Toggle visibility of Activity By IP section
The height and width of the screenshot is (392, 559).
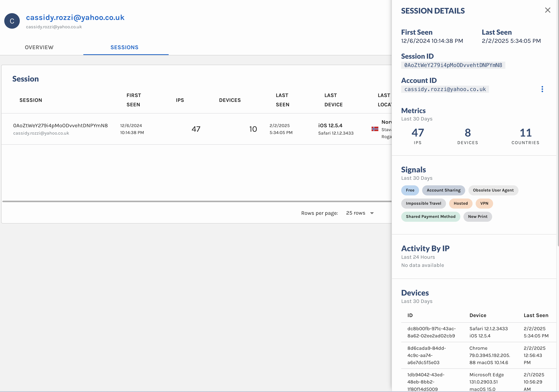(x=425, y=248)
